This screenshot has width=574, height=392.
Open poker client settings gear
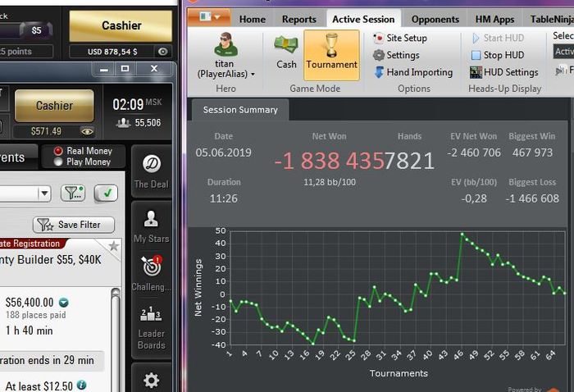click(151, 381)
